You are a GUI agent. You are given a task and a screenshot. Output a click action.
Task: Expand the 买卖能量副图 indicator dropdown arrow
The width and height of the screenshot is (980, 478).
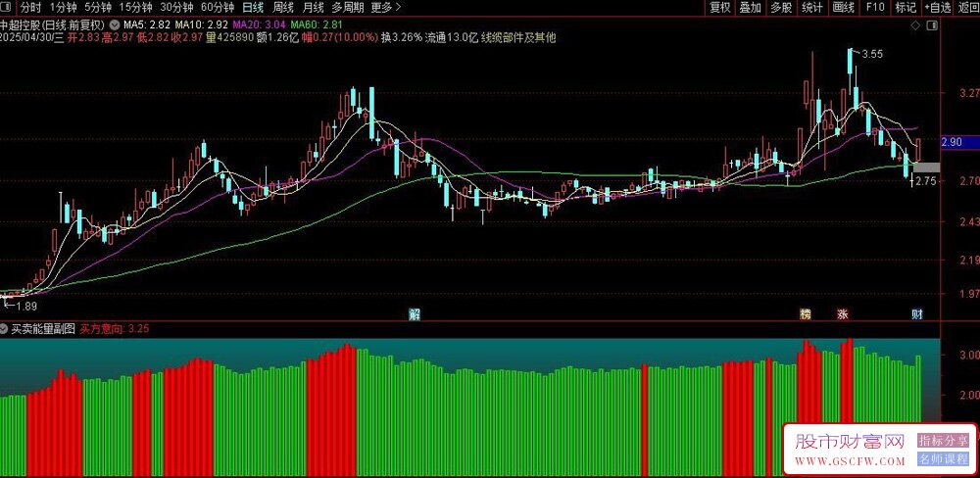tap(4, 328)
